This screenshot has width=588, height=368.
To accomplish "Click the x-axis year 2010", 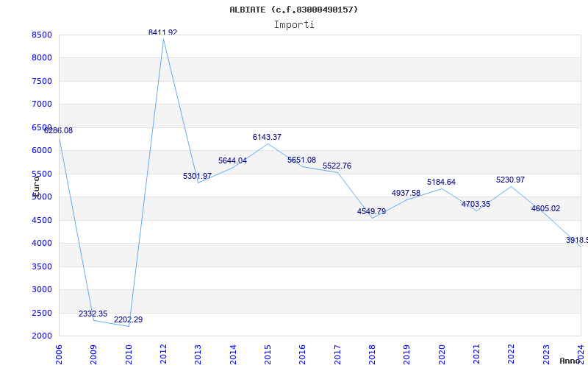I will pyautogui.click(x=129, y=355).
